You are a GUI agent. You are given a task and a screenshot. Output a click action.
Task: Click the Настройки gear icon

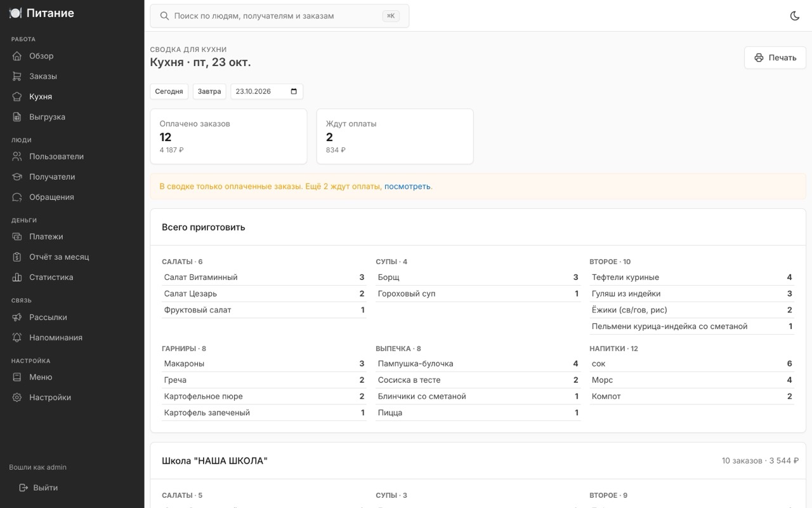[17, 398]
